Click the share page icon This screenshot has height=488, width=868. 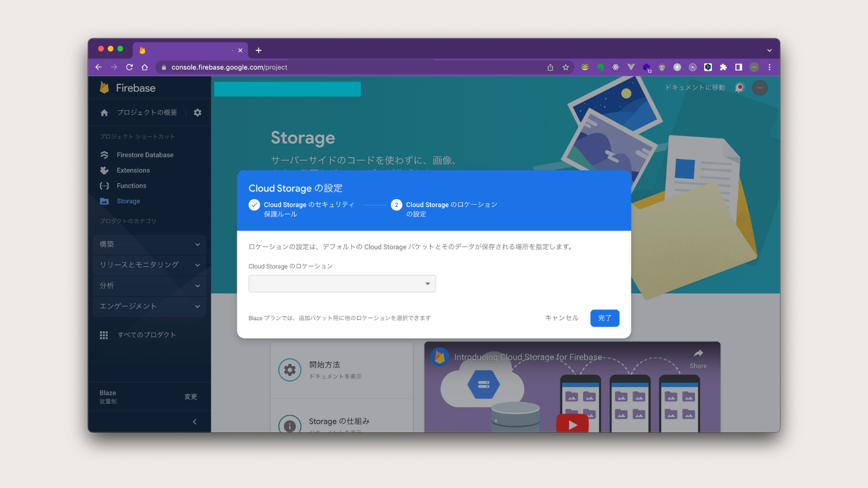click(550, 67)
